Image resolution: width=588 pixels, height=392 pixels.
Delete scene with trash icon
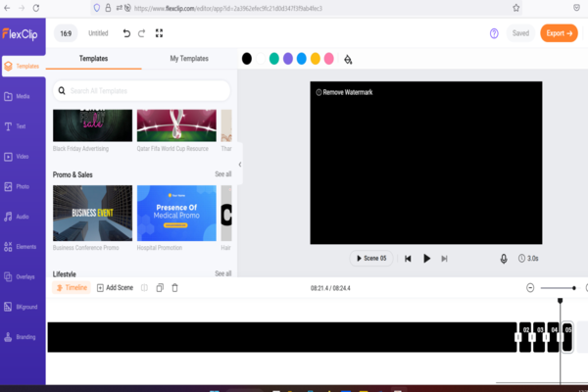(x=174, y=288)
